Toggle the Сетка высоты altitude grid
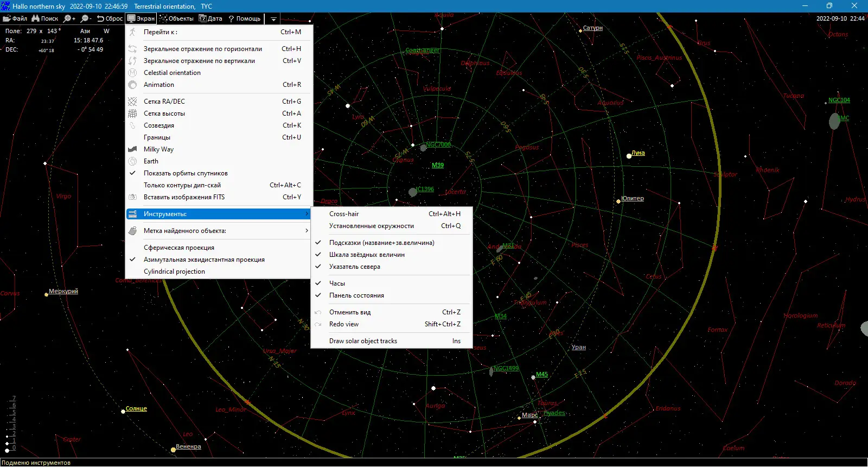Viewport: 868px width, 467px height. pyautogui.click(x=164, y=113)
